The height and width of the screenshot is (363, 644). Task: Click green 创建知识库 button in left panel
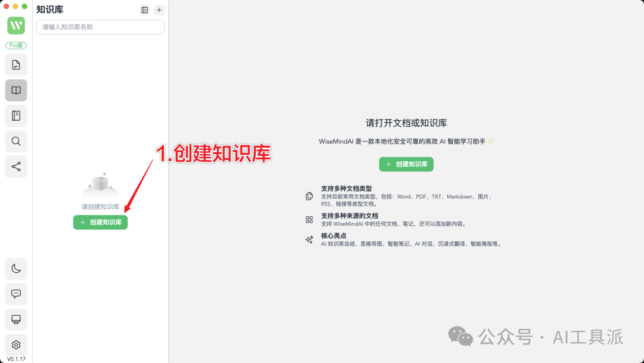[101, 223]
